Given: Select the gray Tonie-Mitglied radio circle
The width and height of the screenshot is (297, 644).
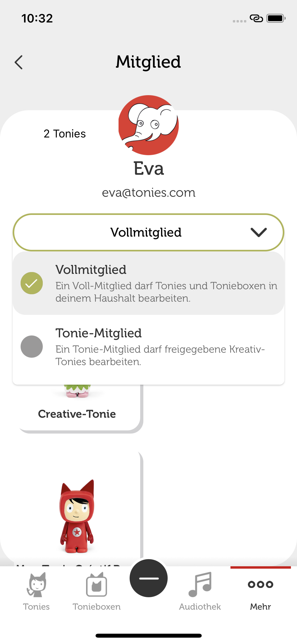Looking at the screenshot, I should [x=32, y=347].
